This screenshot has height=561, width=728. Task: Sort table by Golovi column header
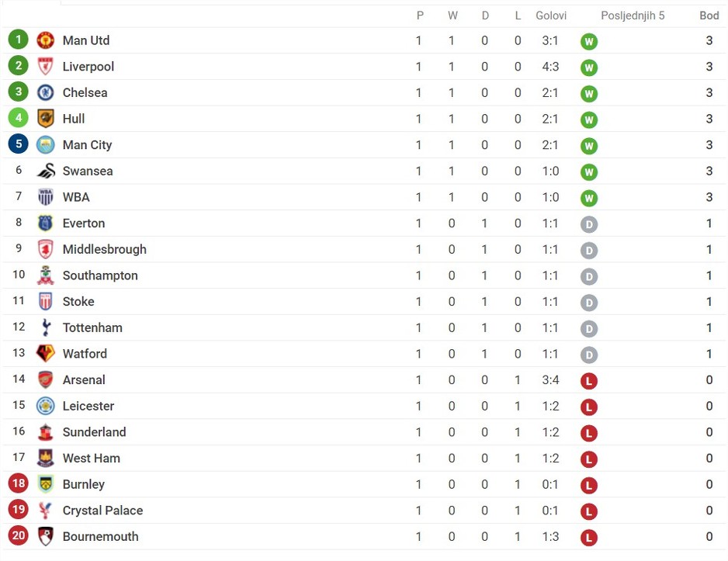551,16
